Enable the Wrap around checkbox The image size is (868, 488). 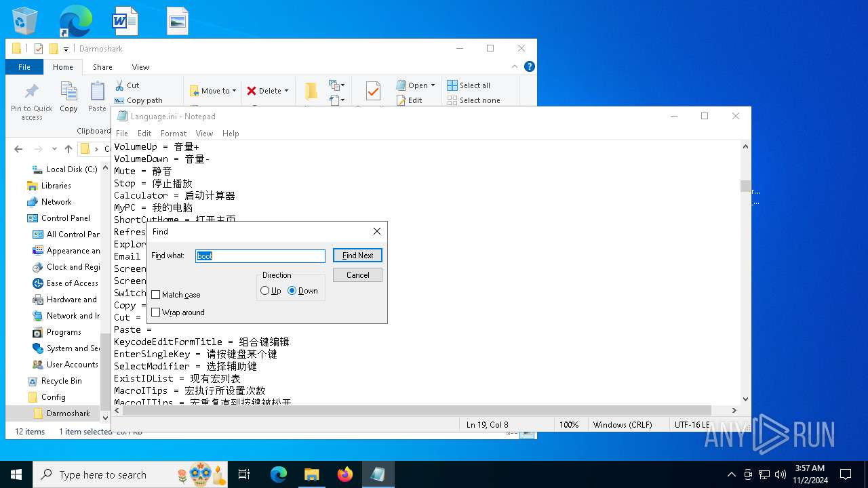click(x=156, y=312)
